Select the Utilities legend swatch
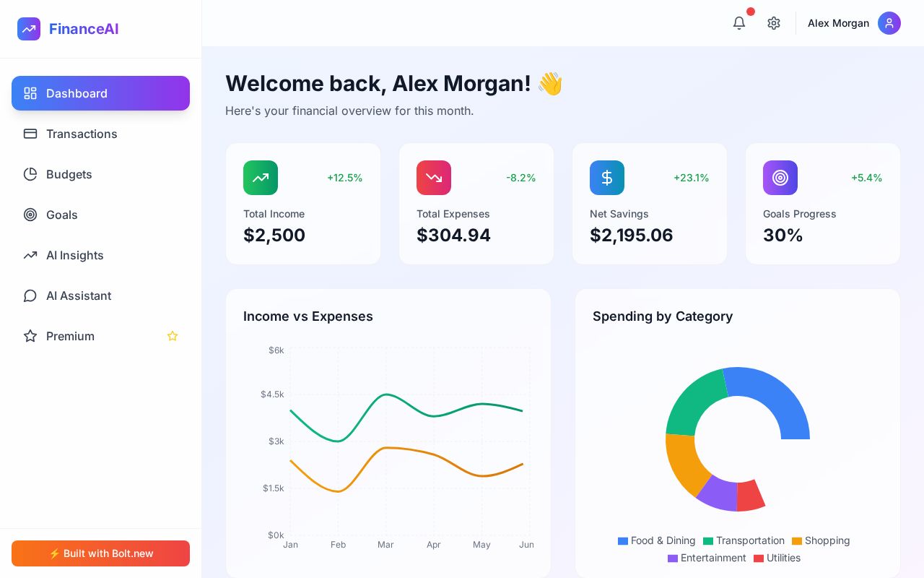Image resolution: width=924 pixels, height=578 pixels. [x=759, y=558]
